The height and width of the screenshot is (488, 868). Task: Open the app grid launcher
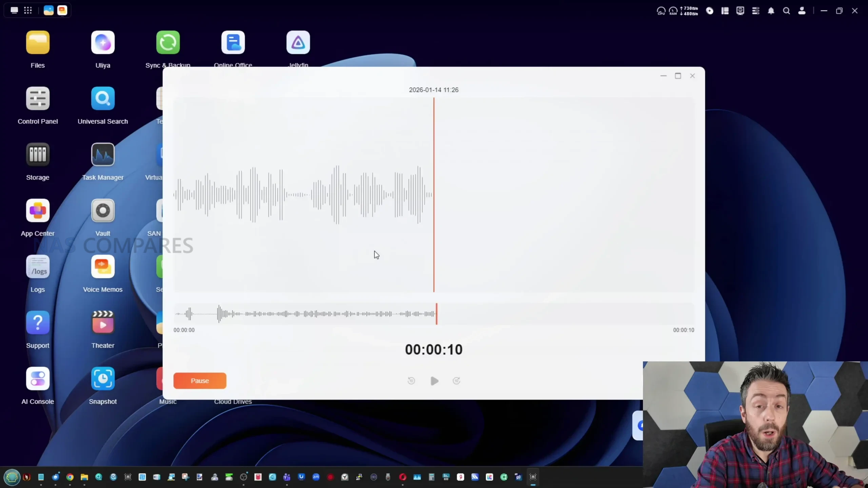point(28,11)
